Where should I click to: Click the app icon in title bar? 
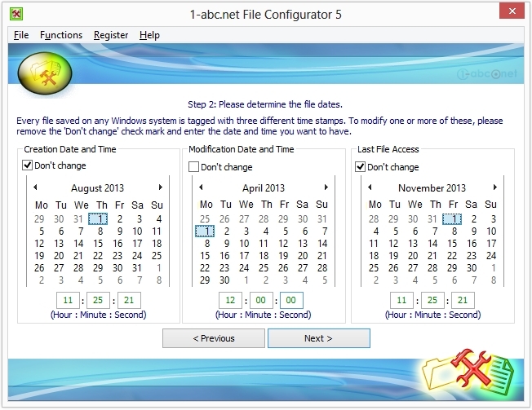coord(16,14)
